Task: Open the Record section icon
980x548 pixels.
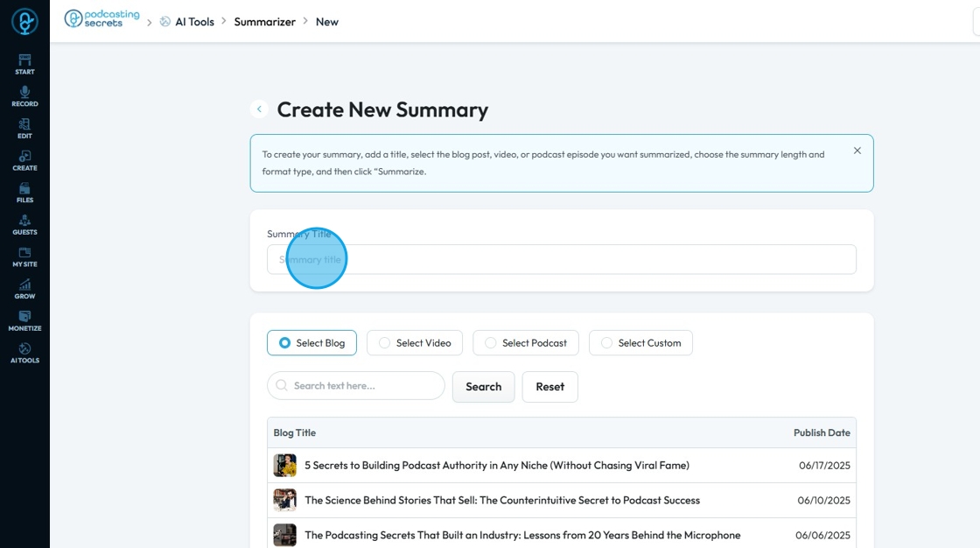Action: (24, 95)
